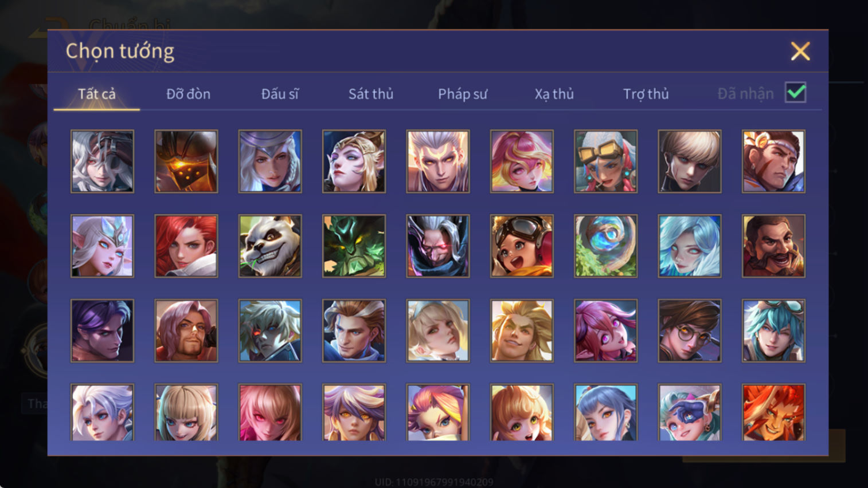Select the bearded man with mustache portrait
The height and width of the screenshot is (488, 868).
pos(773,246)
